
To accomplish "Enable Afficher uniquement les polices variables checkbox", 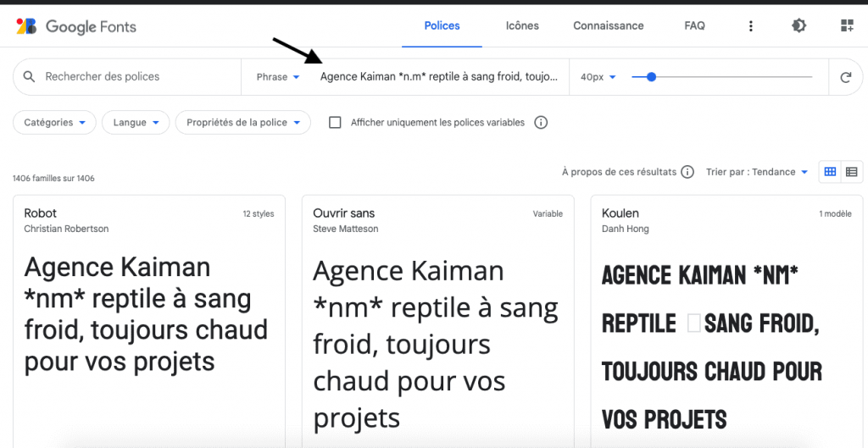I will [x=335, y=123].
